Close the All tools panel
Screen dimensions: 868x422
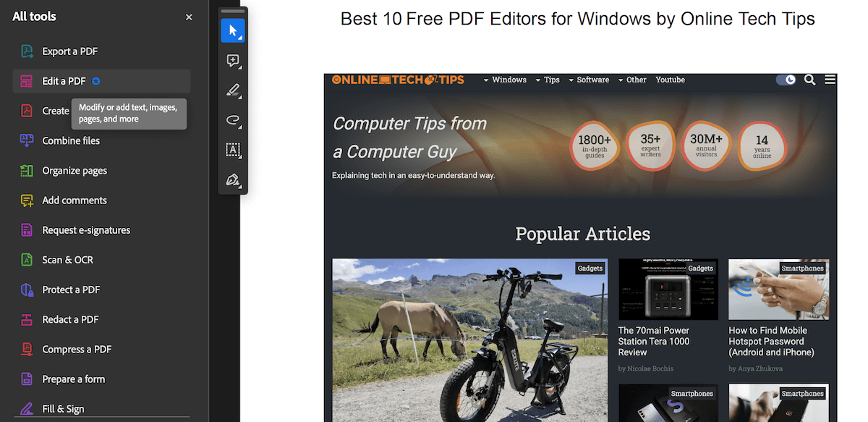click(189, 17)
